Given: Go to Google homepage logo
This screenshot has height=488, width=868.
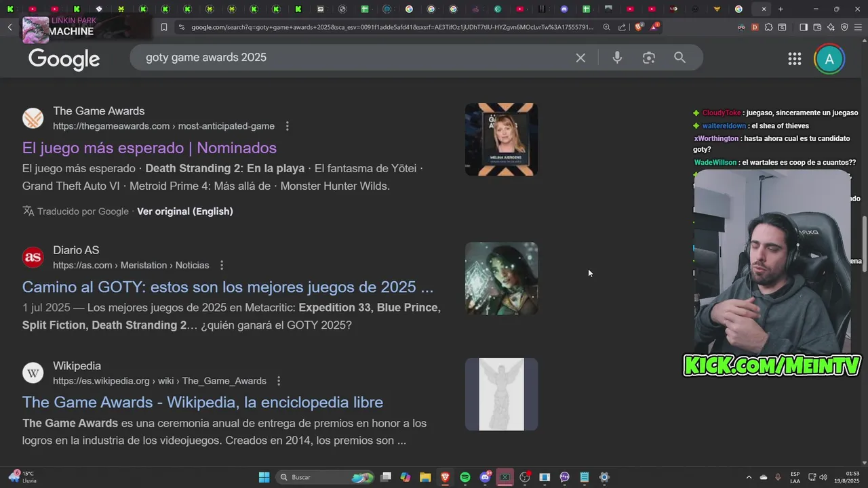Looking at the screenshot, I should point(64,59).
